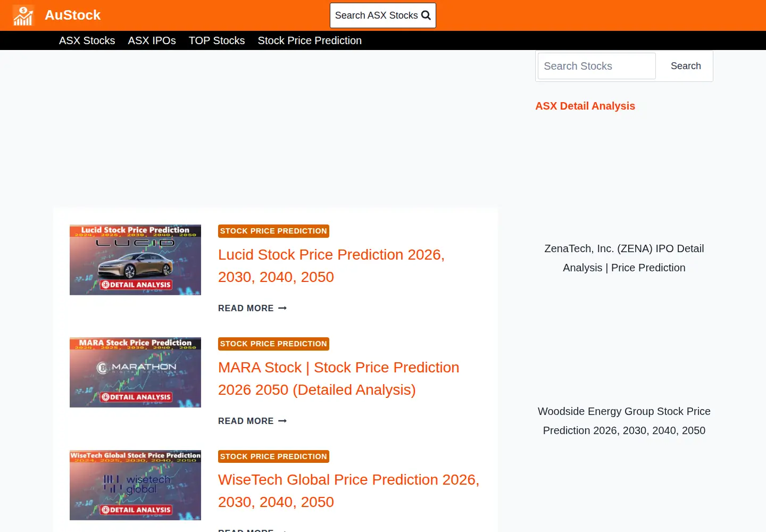Click the category tag above the Lucid article
This screenshot has width=766, height=532.
click(x=273, y=231)
